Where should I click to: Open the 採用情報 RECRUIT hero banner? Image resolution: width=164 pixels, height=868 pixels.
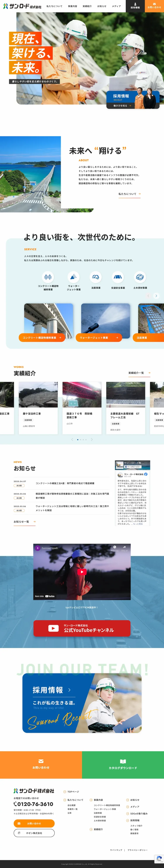point(133,100)
